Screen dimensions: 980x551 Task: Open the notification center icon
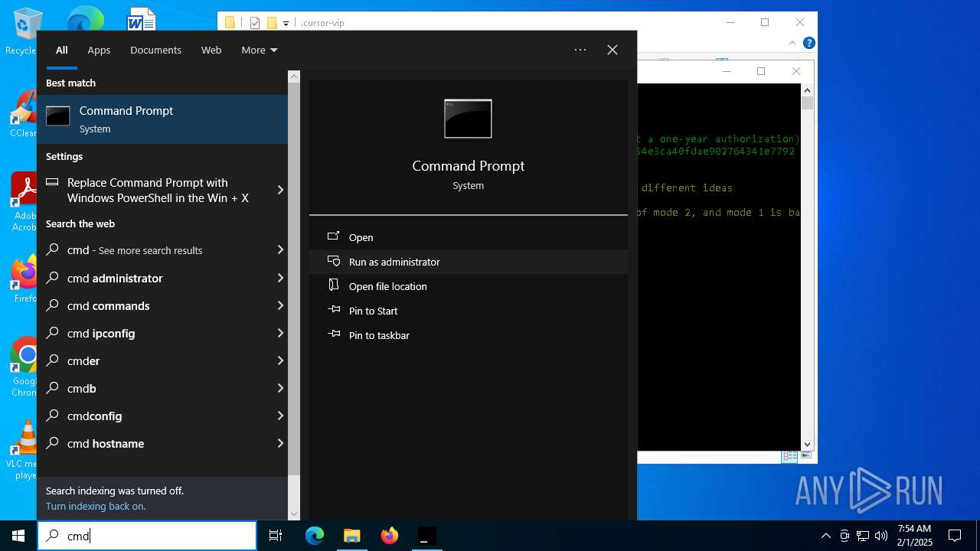pos(955,536)
